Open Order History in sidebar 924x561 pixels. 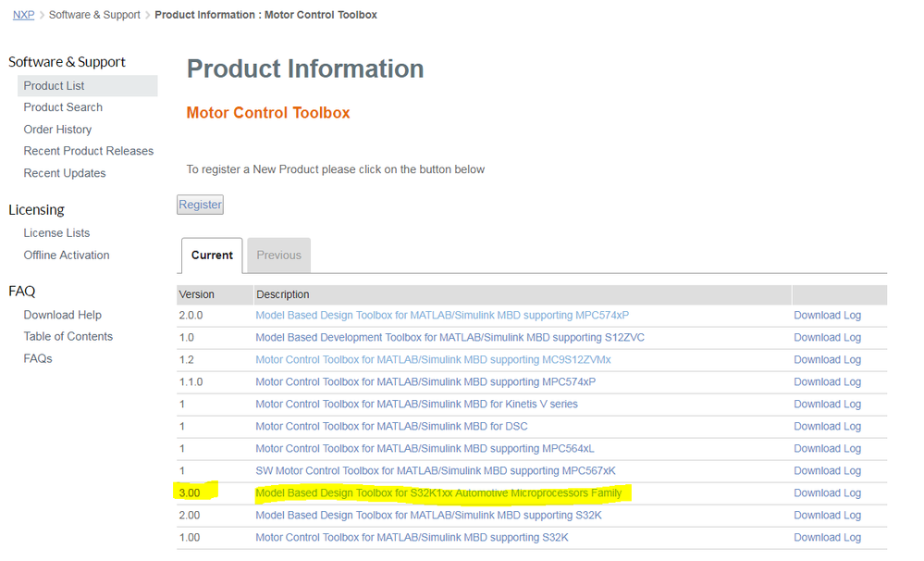pyautogui.click(x=57, y=130)
